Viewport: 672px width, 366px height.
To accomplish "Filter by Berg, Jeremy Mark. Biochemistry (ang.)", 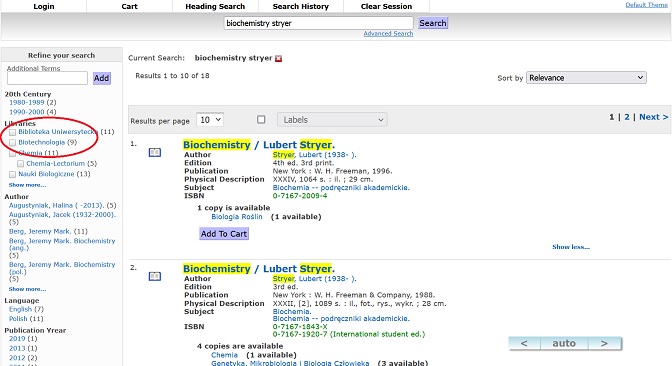I will point(62,244).
